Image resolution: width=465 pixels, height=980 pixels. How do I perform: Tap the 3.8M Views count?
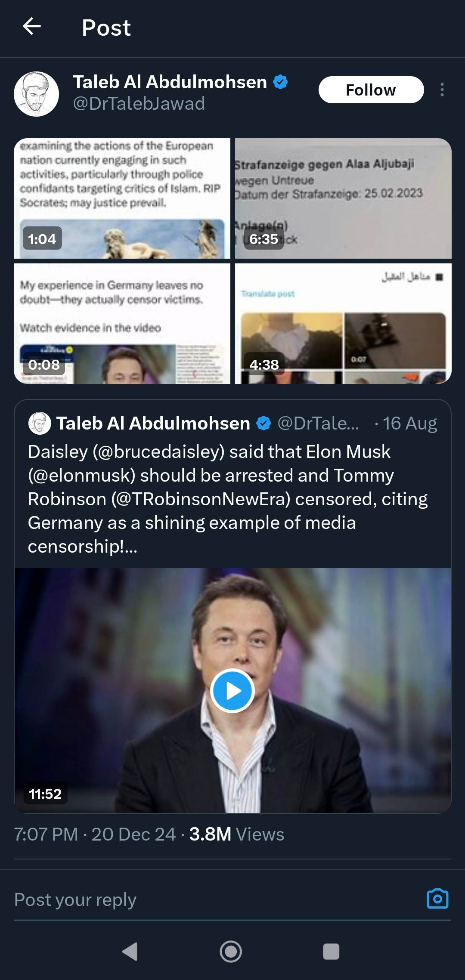point(237,834)
